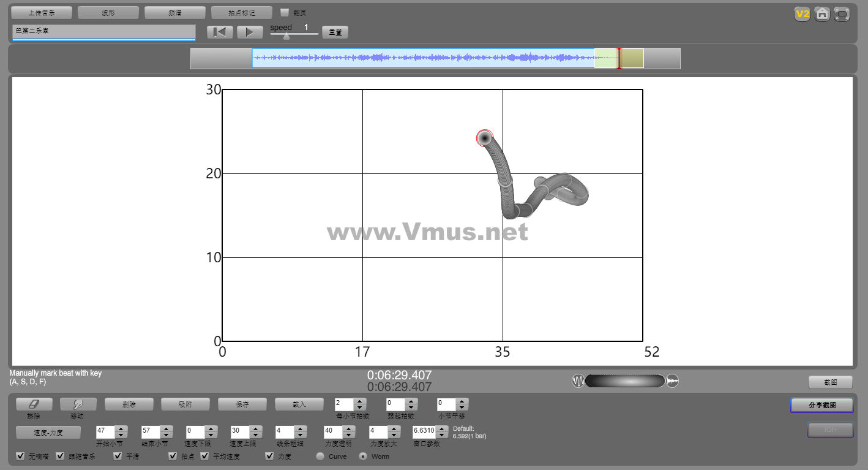868x470 pixels.
Task: Toggle the 翻页 page-turn checkbox
Action: (285, 12)
